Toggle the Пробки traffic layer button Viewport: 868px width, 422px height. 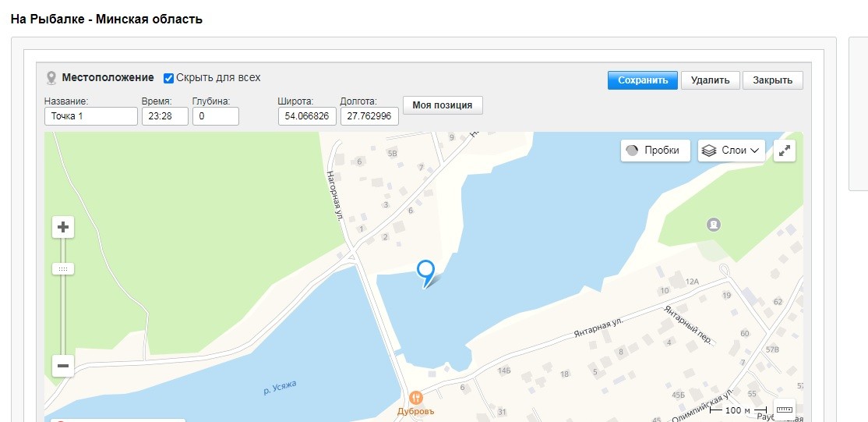tap(655, 151)
